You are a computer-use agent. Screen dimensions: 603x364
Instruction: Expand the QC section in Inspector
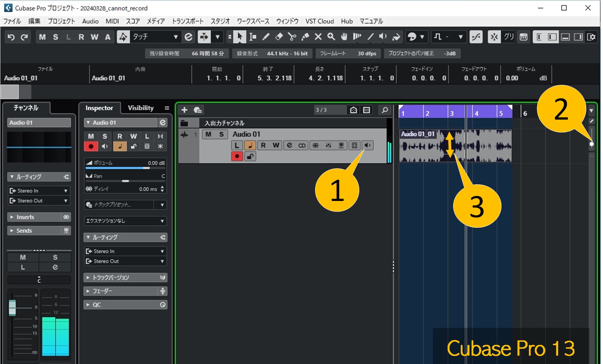(125, 305)
